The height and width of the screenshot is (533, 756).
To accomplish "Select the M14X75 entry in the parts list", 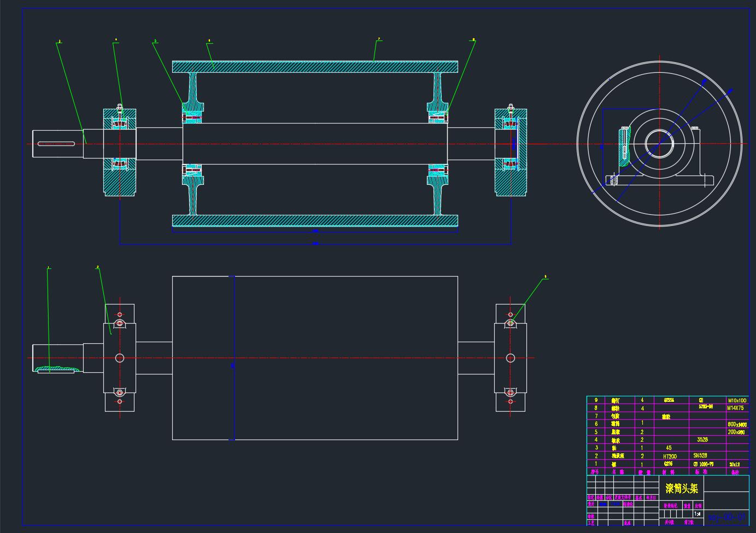I will click(735, 408).
